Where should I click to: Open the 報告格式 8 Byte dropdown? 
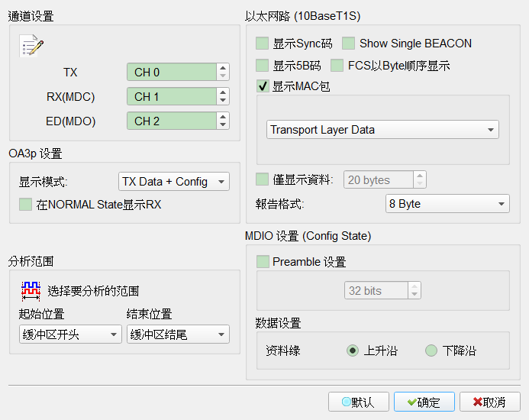tap(447, 204)
